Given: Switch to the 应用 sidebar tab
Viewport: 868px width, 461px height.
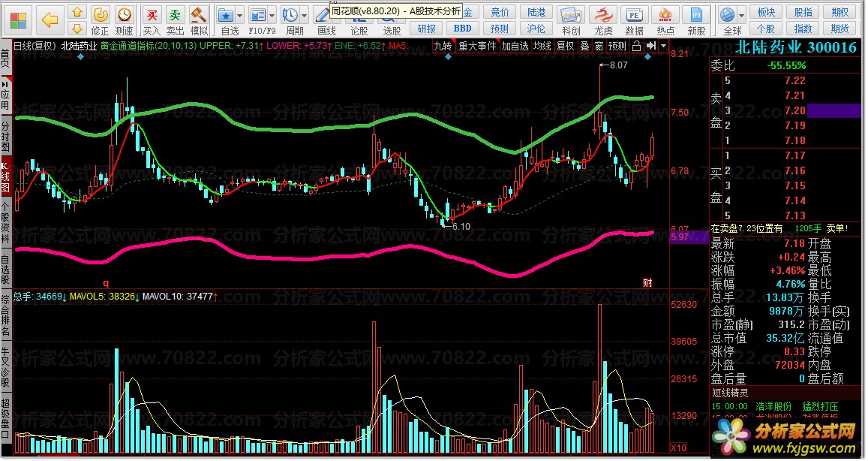Looking at the screenshot, I should [x=5, y=96].
